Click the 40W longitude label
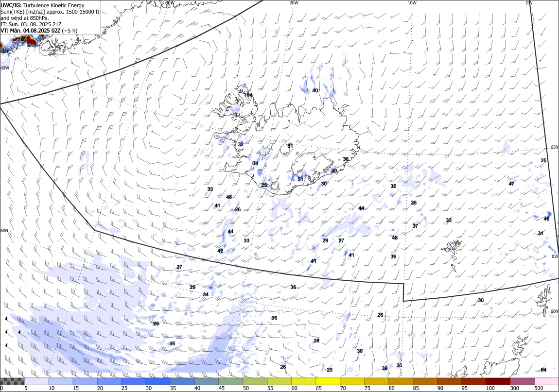This screenshot has height=392, width=559. tap(5, 68)
